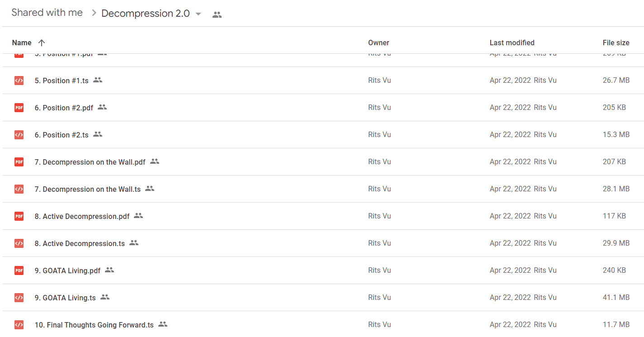Click shared icon beside 7. Decompression on the Wall.pdf
This screenshot has width=644, height=337.
click(x=155, y=161)
